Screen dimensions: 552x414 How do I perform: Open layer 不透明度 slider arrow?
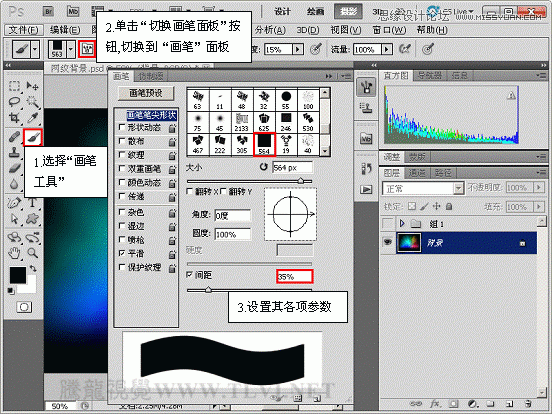point(539,188)
